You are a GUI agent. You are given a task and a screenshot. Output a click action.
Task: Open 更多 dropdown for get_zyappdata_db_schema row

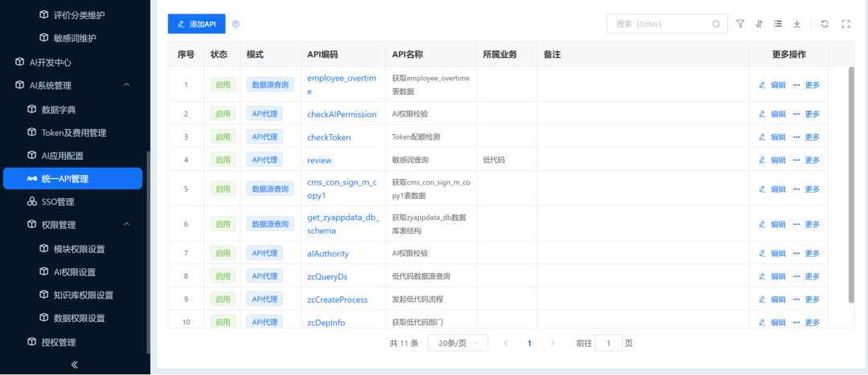point(807,224)
